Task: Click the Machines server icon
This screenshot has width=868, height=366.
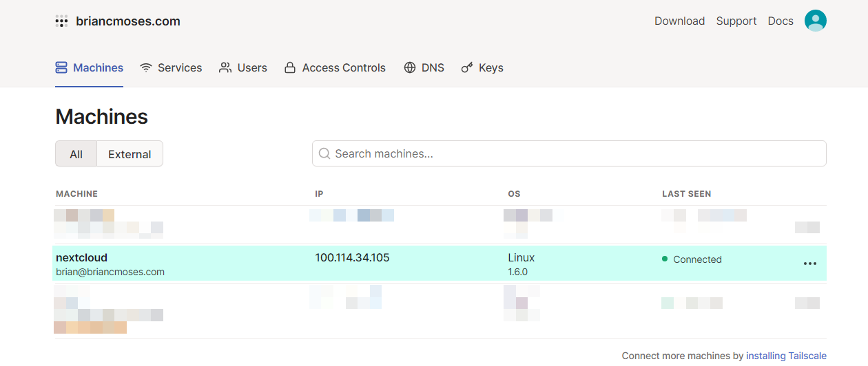Action: [x=61, y=67]
